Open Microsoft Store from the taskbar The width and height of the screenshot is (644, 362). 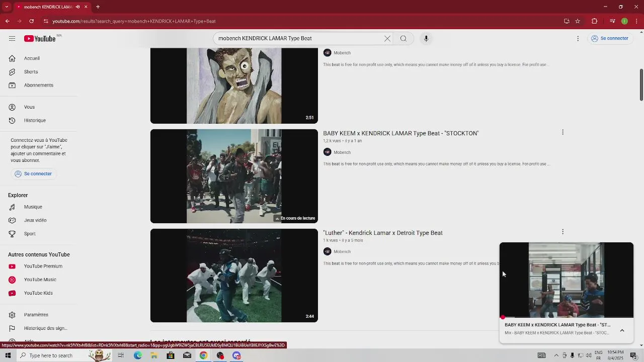pos(171,355)
